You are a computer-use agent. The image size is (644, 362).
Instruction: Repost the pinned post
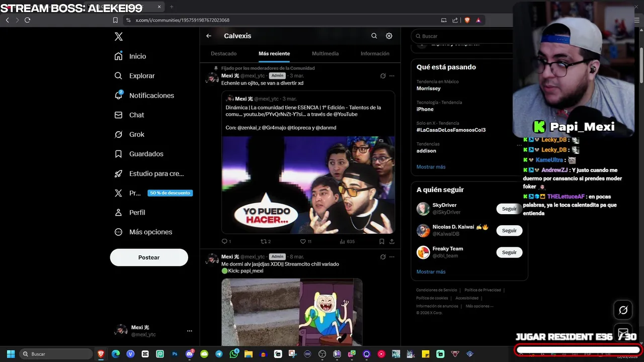265,241
